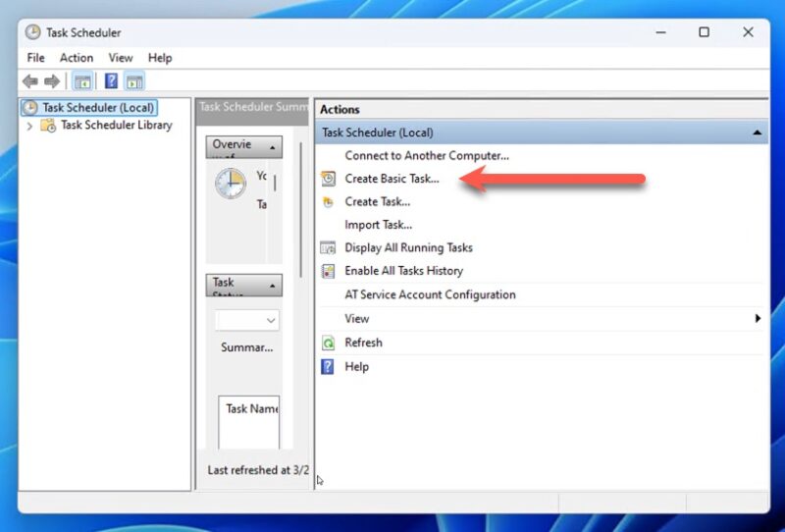
Task: Click Connect to Another Computer...
Action: click(x=427, y=156)
